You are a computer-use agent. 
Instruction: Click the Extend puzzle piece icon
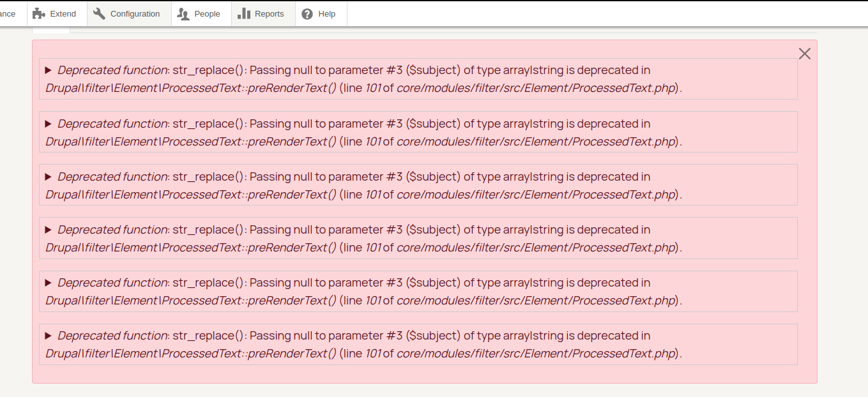pos(39,13)
